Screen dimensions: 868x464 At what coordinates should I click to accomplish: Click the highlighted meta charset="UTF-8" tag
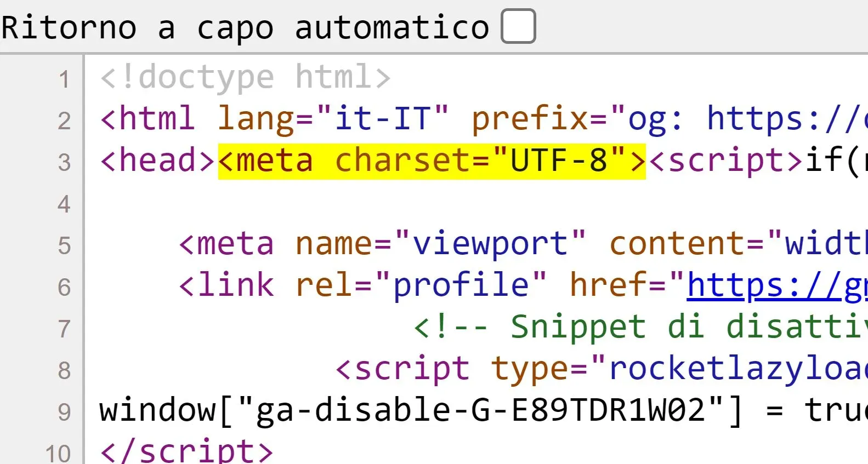432,161
